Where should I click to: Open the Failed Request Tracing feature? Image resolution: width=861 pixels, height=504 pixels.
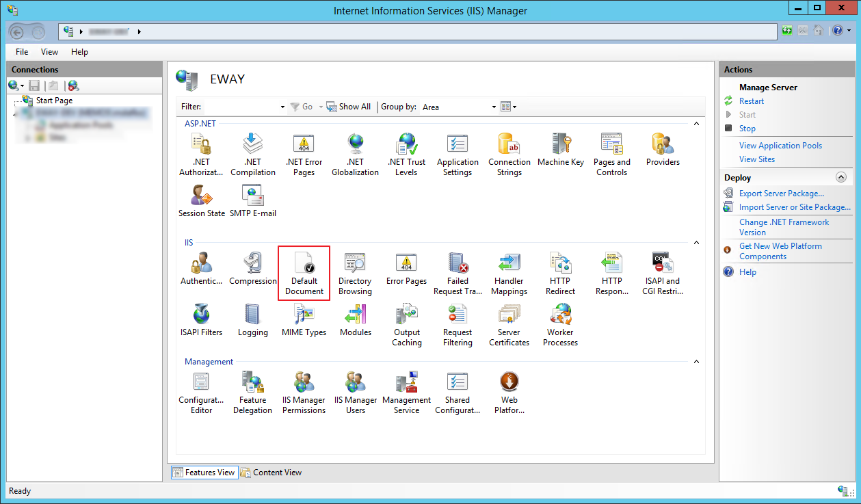pos(458,274)
